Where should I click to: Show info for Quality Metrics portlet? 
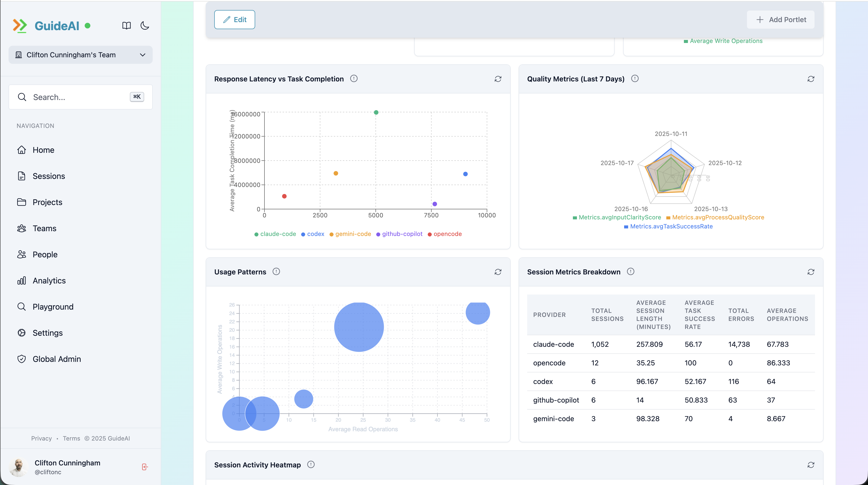click(x=635, y=79)
